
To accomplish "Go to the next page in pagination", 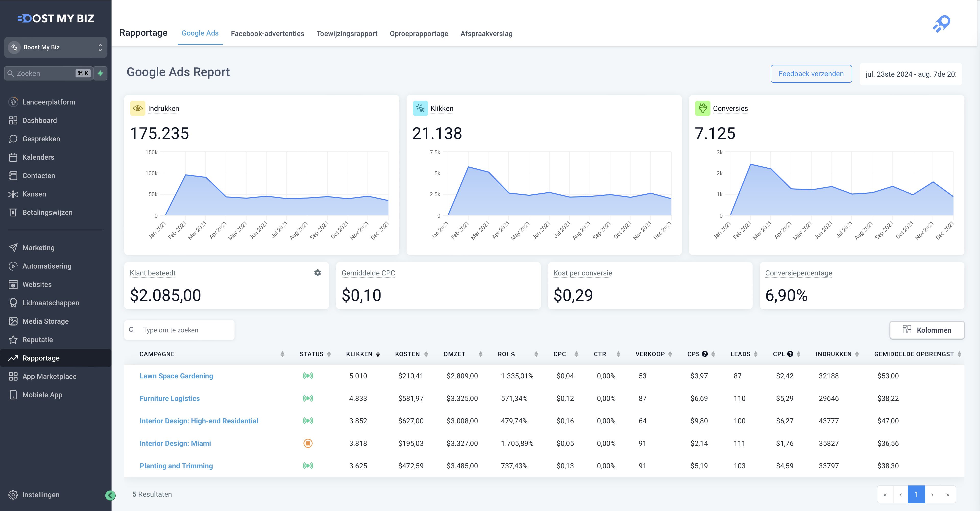I will pos(932,494).
